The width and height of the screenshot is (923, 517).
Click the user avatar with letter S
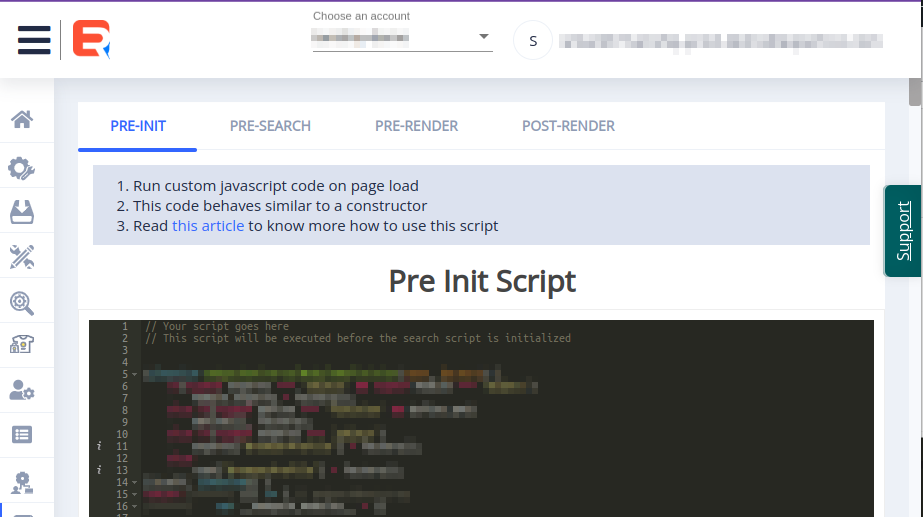533,41
